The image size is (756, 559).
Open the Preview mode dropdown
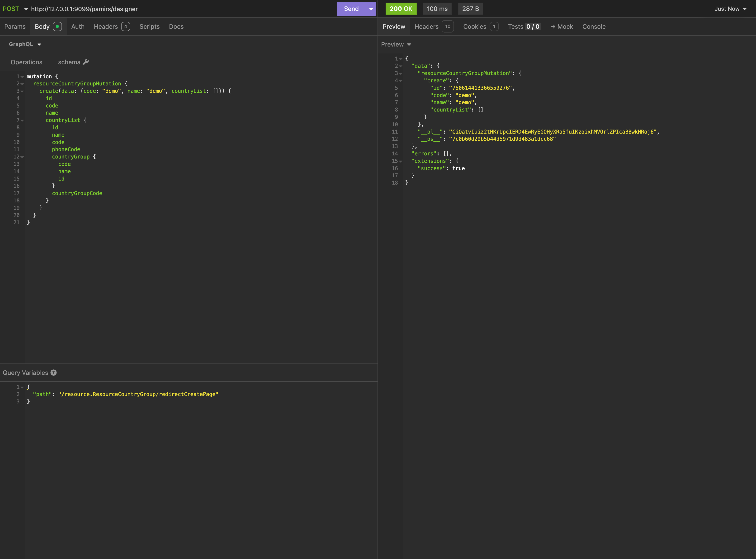[x=396, y=44]
